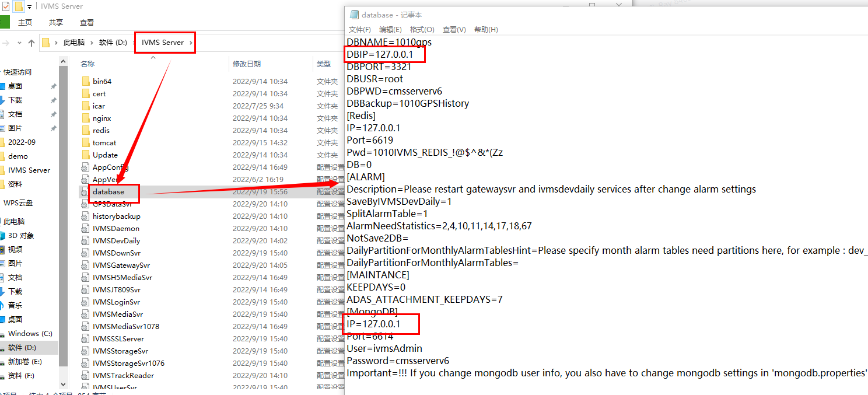Click the IVMSLoginSvr config file icon
Image resolution: width=868 pixels, height=395 pixels.
pos(86,302)
